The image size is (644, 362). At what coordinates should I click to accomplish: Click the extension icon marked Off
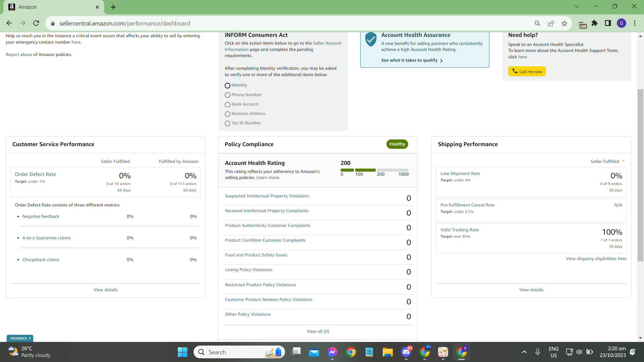pyautogui.click(x=583, y=24)
